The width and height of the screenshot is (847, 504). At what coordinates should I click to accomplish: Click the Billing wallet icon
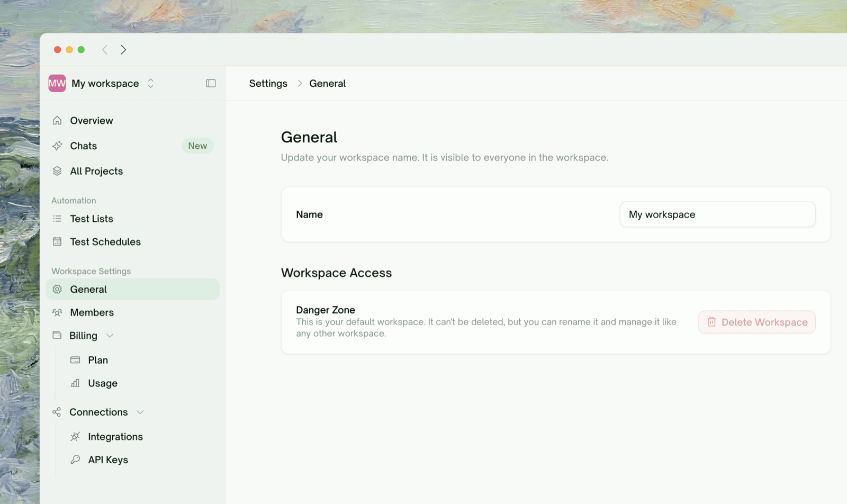point(57,335)
